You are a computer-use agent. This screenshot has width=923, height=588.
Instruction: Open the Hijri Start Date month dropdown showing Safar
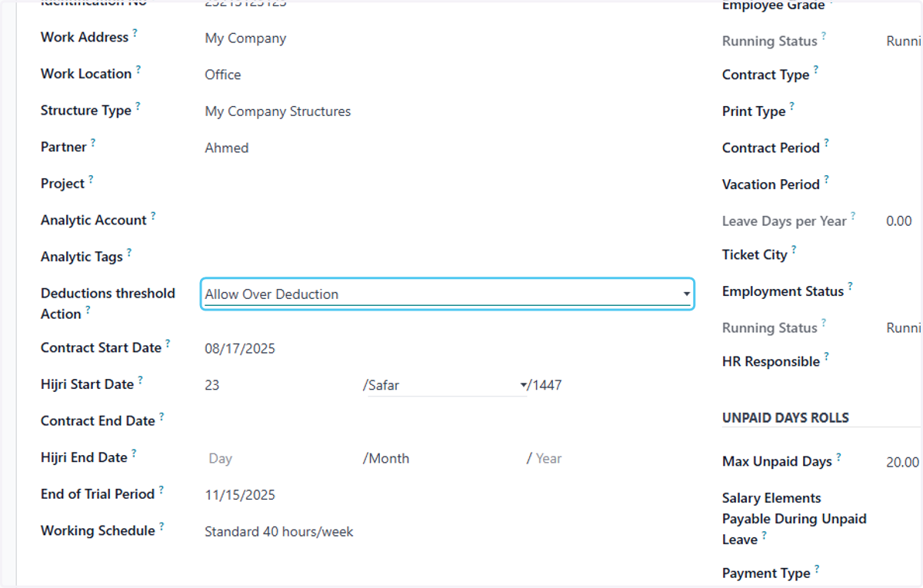(448, 385)
